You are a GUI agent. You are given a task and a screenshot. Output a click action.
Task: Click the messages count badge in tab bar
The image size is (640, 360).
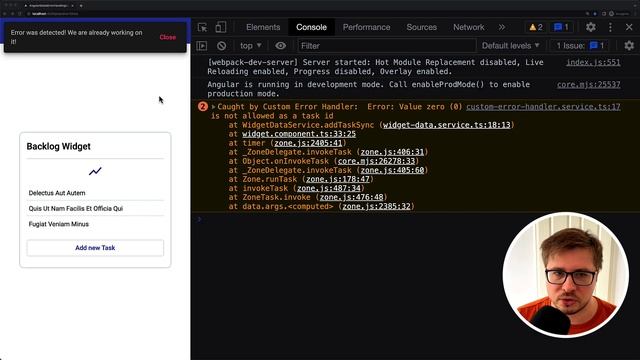561,27
